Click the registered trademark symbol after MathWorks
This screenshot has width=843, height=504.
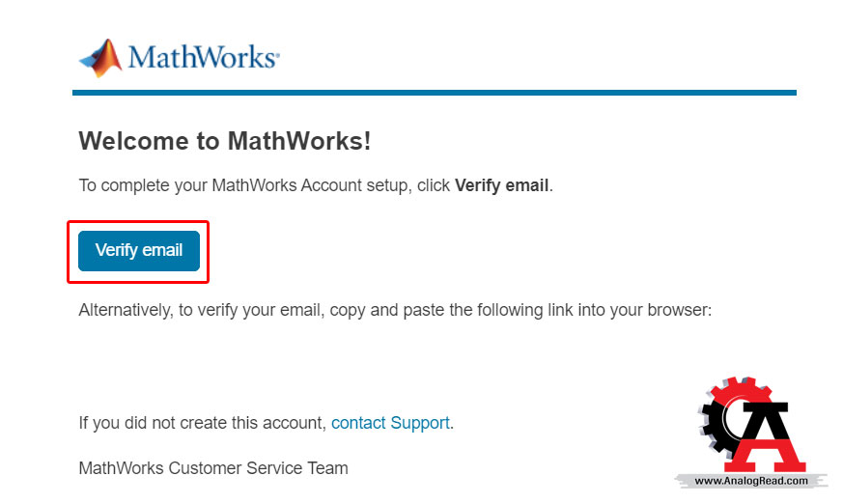pyautogui.click(x=277, y=53)
